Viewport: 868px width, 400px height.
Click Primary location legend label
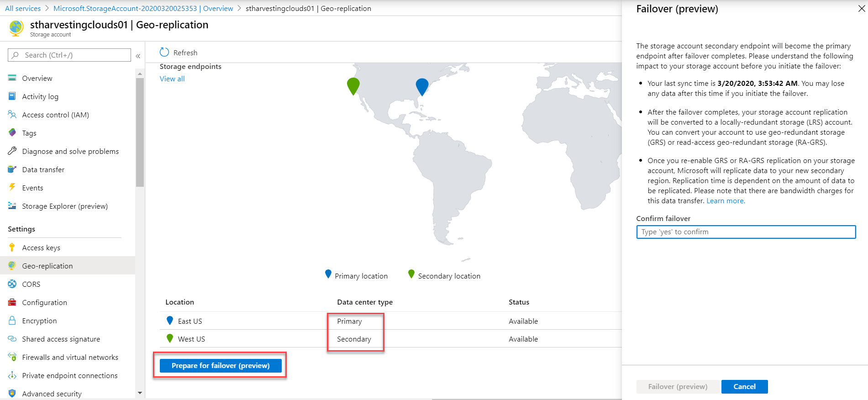tap(361, 276)
